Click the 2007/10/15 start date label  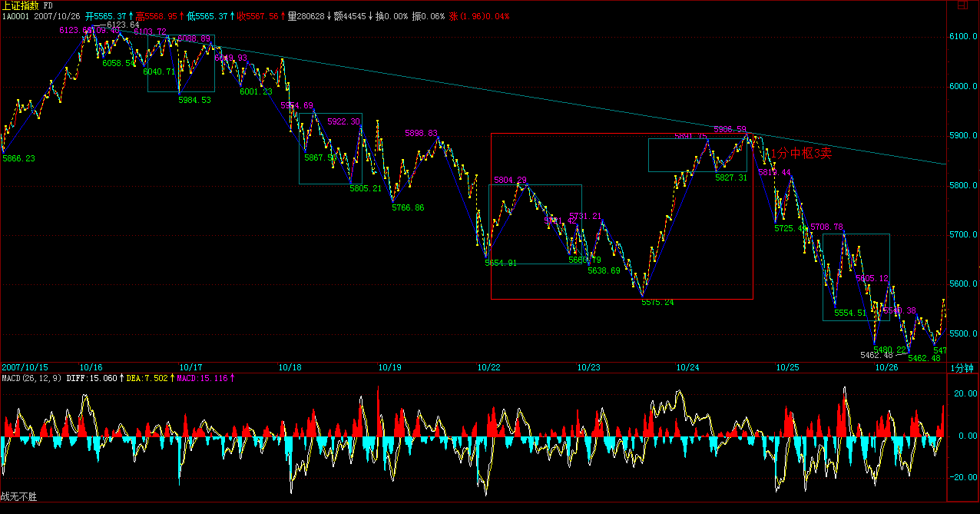pos(25,368)
